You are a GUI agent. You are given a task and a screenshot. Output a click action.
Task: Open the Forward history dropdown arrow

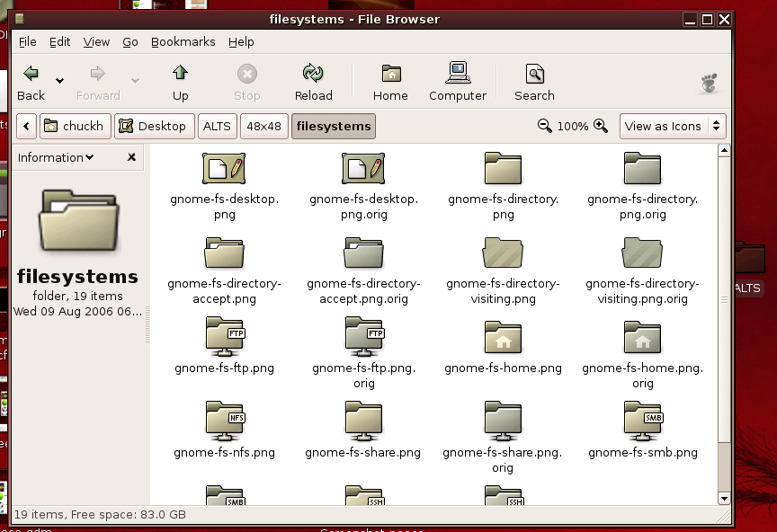(x=135, y=81)
